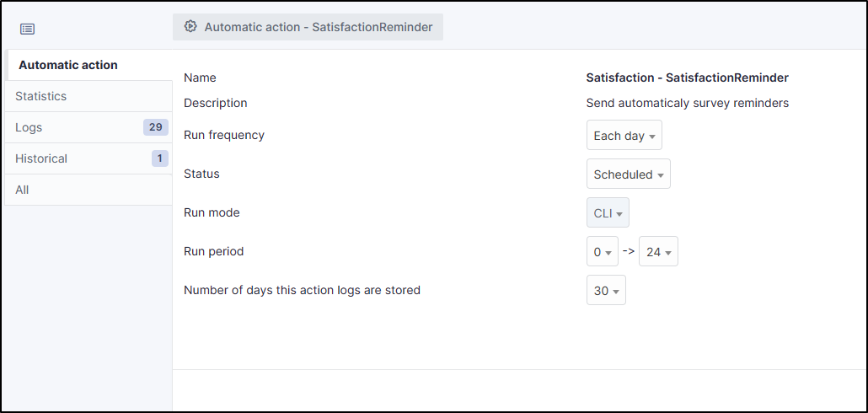Click the Automatic action - SatisfactionReminder header
Screen dimensions: 868x413
click(318, 27)
